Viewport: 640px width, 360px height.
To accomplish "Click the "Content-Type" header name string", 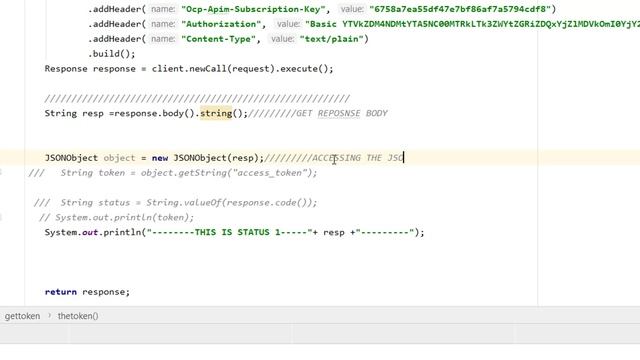I will (218, 39).
